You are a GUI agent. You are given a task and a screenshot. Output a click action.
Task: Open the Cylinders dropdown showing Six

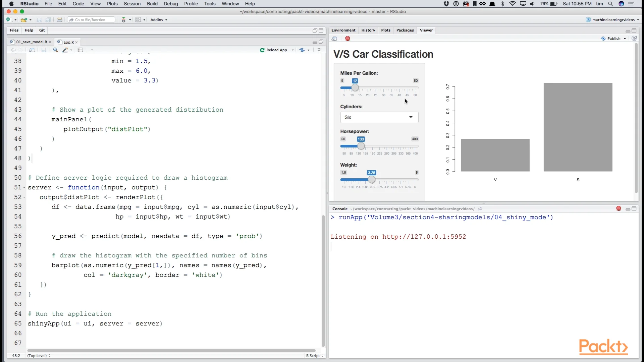[x=379, y=117]
